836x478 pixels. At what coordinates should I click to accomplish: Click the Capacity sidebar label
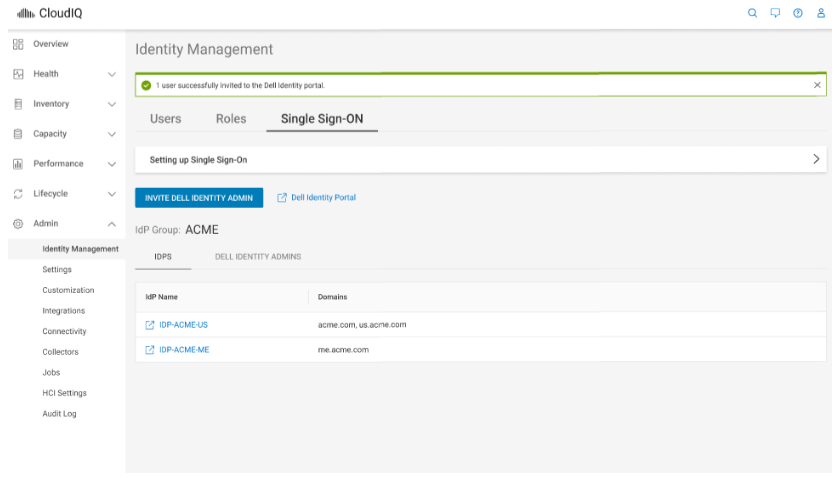(x=50, y=134)
